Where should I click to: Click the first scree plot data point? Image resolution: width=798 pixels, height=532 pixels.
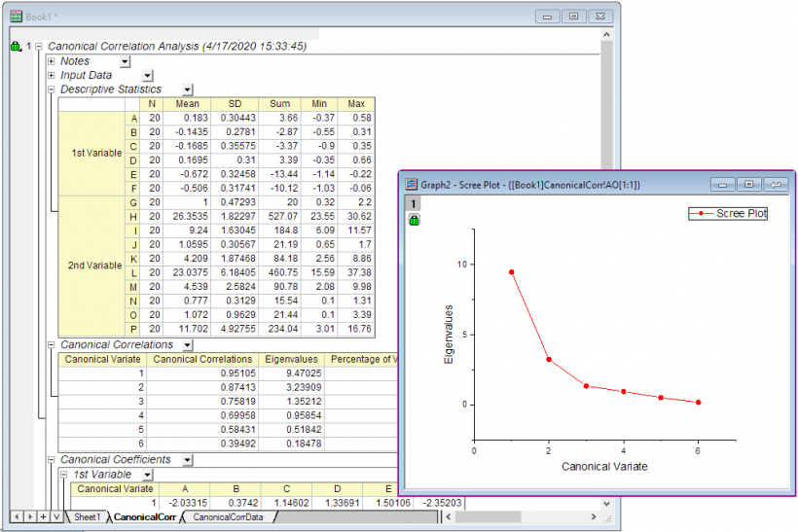512,272
